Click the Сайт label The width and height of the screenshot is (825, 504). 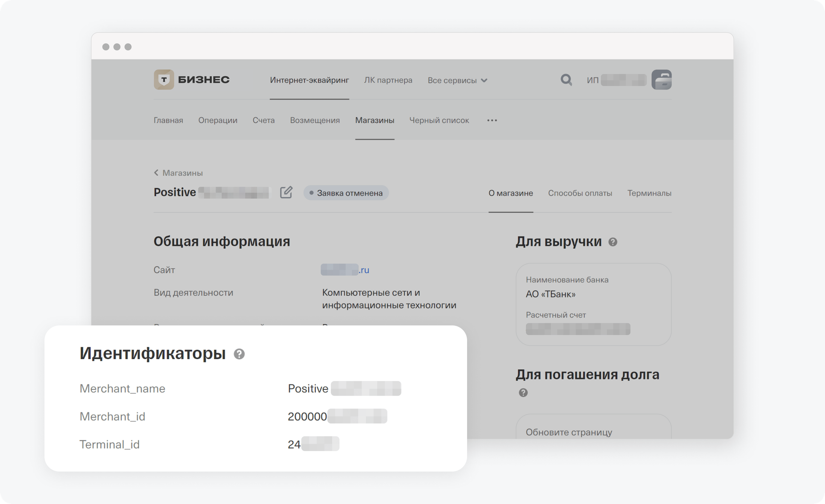[164, 270]
